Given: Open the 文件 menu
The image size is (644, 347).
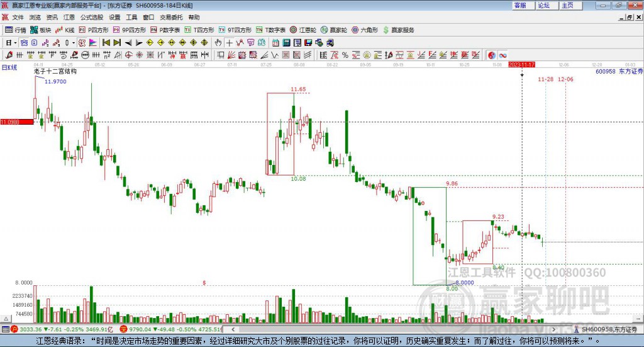Looking at the screenshot, I should (x=18, y=17).
